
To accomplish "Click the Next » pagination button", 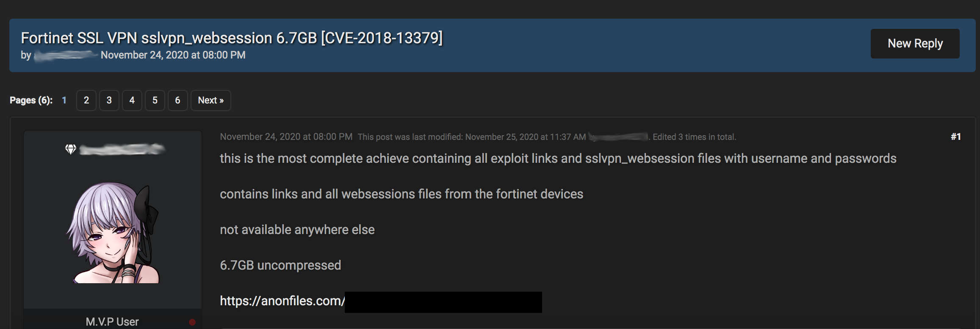I will click(x=211, y=100).
